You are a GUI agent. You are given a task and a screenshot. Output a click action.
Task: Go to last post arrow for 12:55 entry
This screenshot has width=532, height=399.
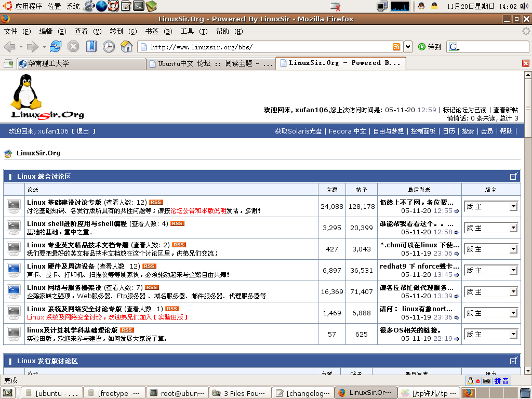(x=457, y=211)
